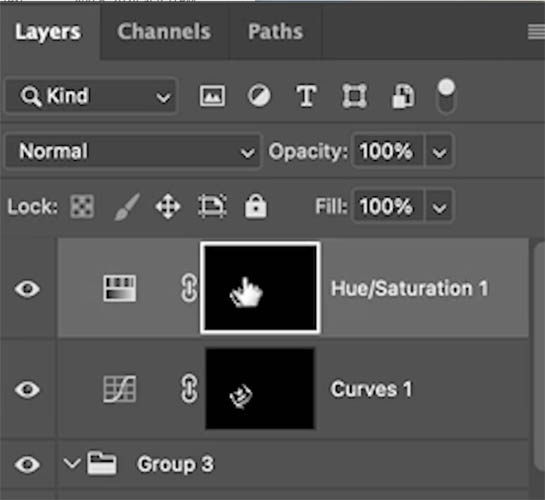Open the Kind filter dropdown
The width and height of the screenshot is (545, 500).
[x=91, y=96]
